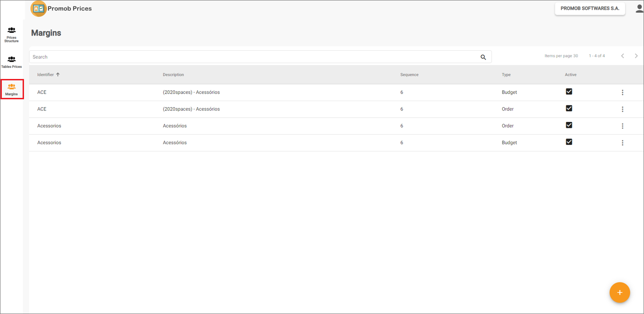Open options menu for Acessorios Order row

click(x=622, y=126)
